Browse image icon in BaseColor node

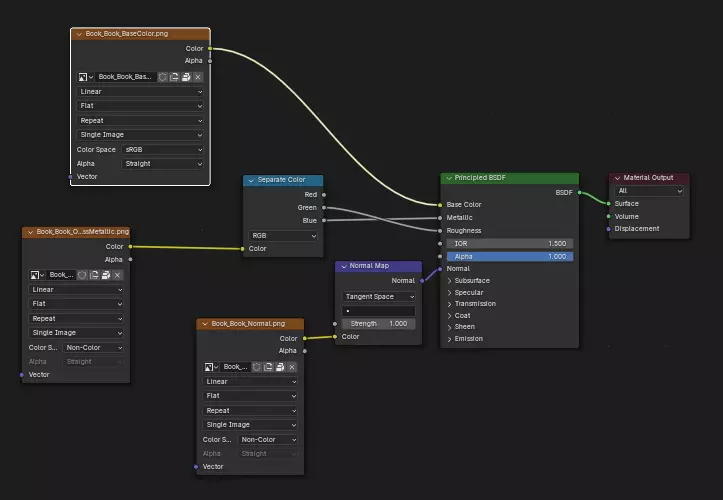tap(85, 77)
